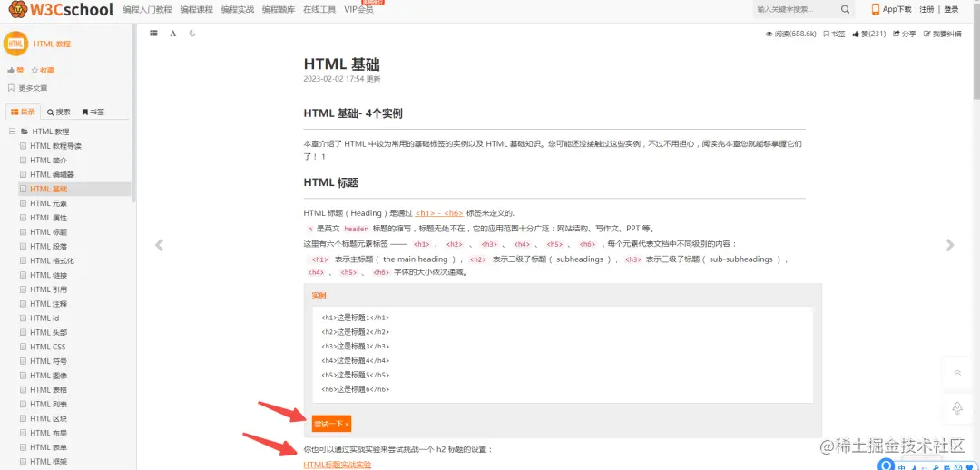Open HTML 简介 chapter

[48, 161]
